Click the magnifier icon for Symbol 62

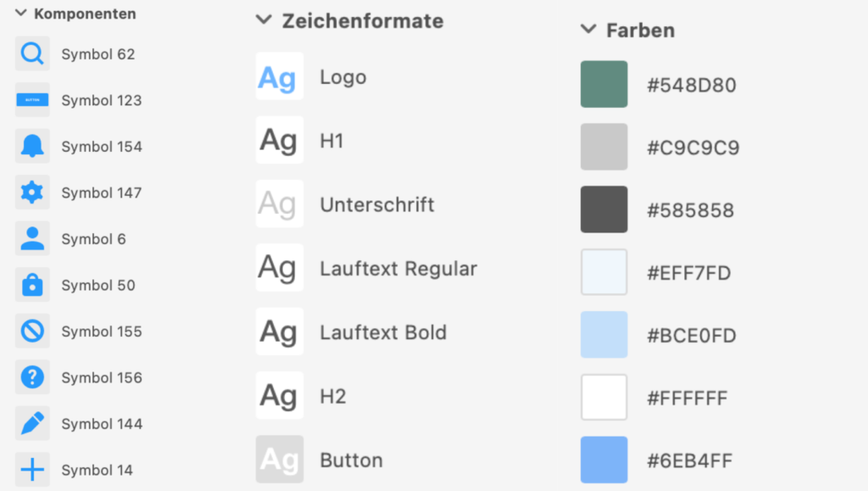coord(32,54)
